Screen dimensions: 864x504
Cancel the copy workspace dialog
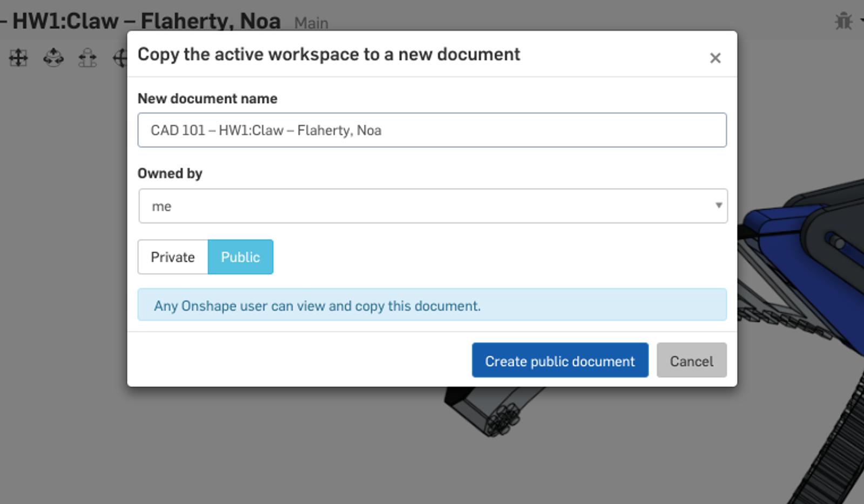click(691, 360)
